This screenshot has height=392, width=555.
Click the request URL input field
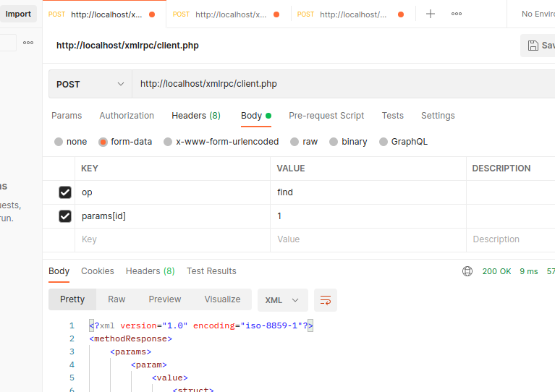tap(343, 84)
